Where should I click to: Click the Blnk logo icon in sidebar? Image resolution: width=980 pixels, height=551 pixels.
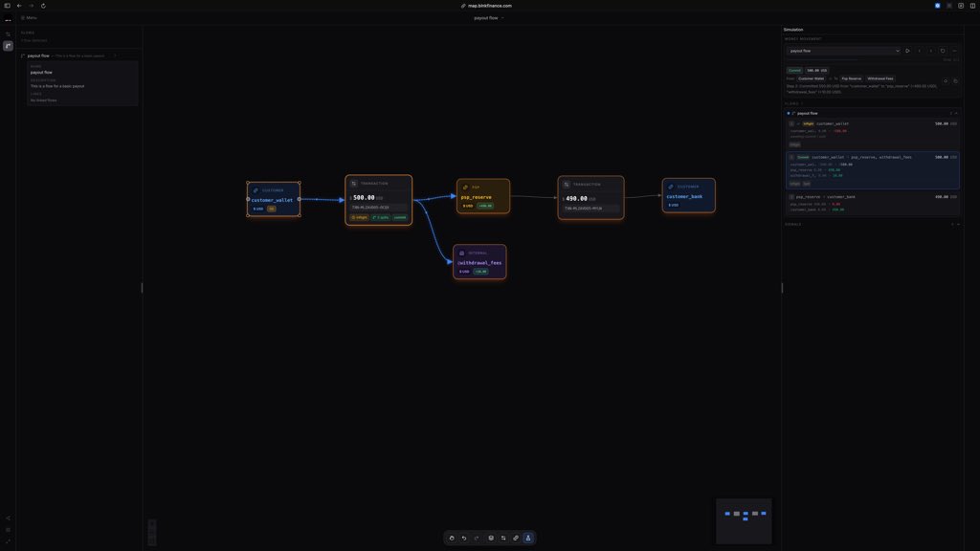pyautogui.click(x=8, y=20)
